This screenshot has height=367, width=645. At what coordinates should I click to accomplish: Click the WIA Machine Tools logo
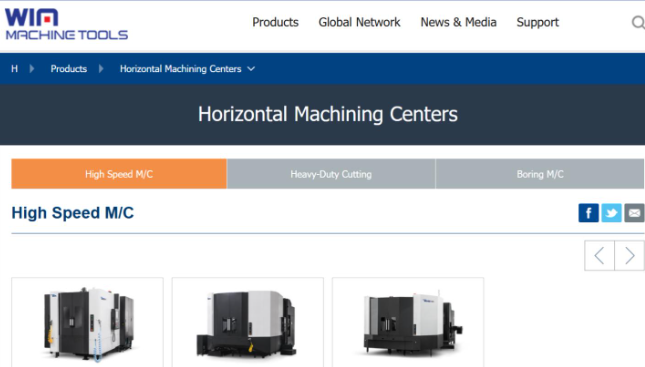pos(67,24)
